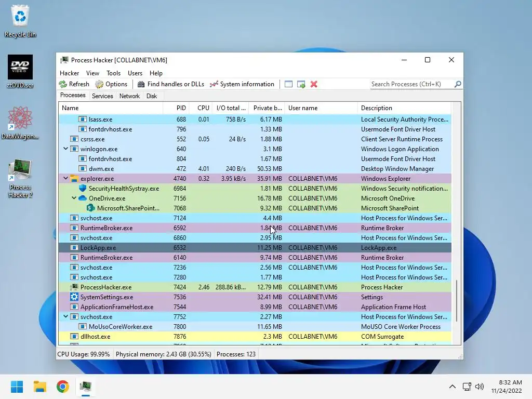The height and width of the screenshot is (399, 532).
Task: Sort by Description column header
Action: (x=404, y=108)
